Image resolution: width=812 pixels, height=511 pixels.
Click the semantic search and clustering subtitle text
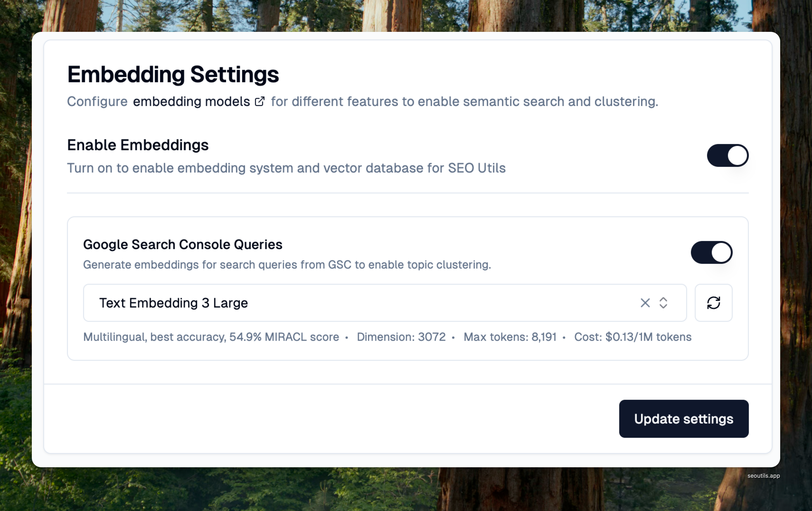(x=464, y=101)
